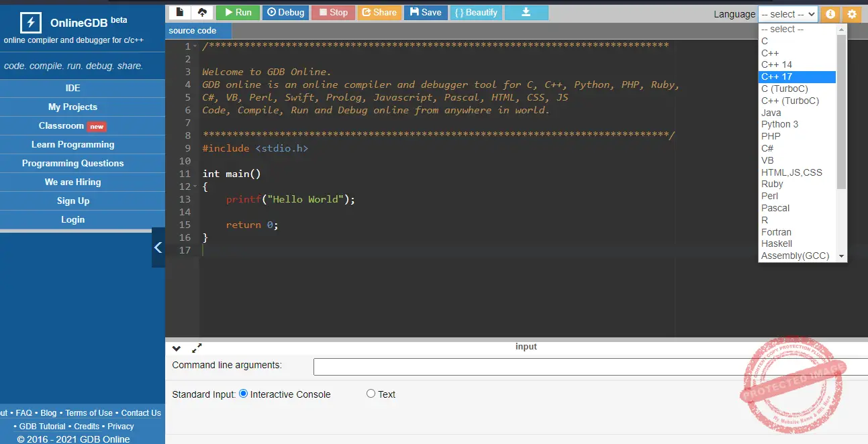Select C++ from the language list
This screenshot has width=868, height=444.
[798, 53]
